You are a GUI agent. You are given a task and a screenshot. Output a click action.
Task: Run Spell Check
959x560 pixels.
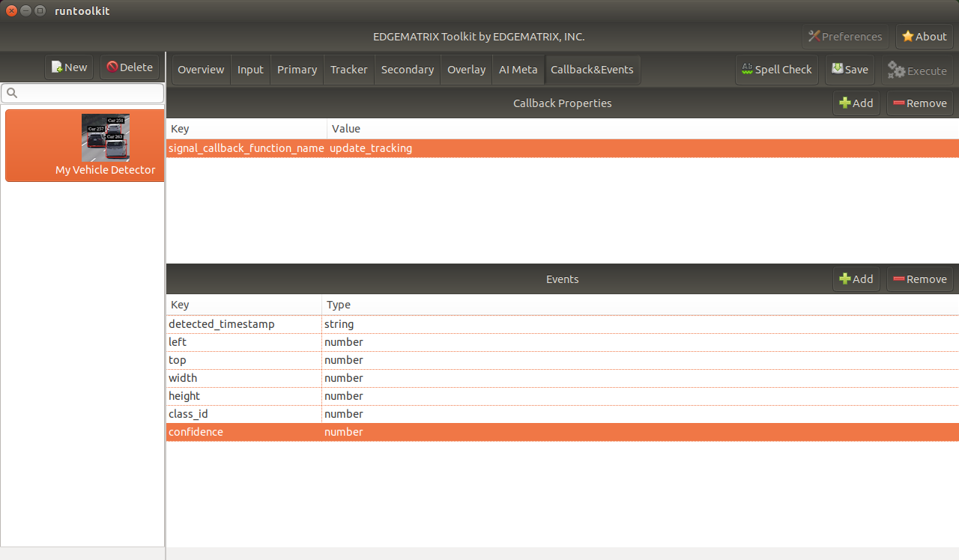(x=777, y=70)
